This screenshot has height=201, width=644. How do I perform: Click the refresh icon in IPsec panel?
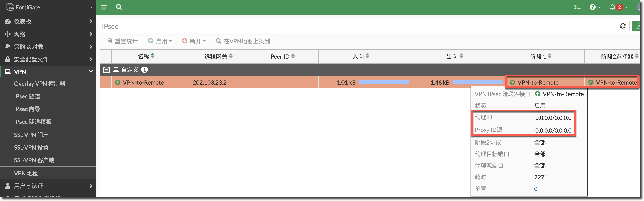coord(622,26)
